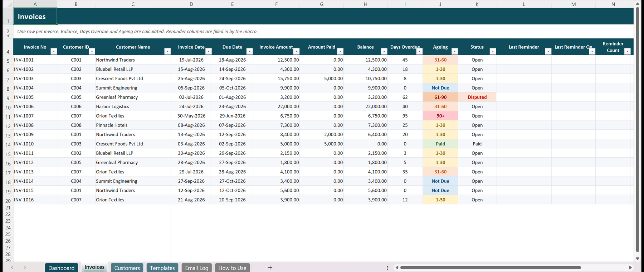
Task: Open the Email Log sheet tab
Action: 196,268
